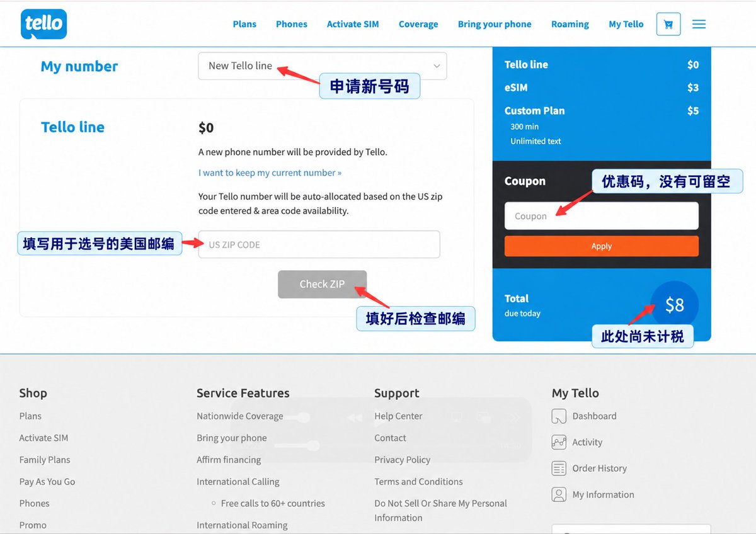
Task: Open Do Not Sell Or Share link
Action: coord(440,511)
